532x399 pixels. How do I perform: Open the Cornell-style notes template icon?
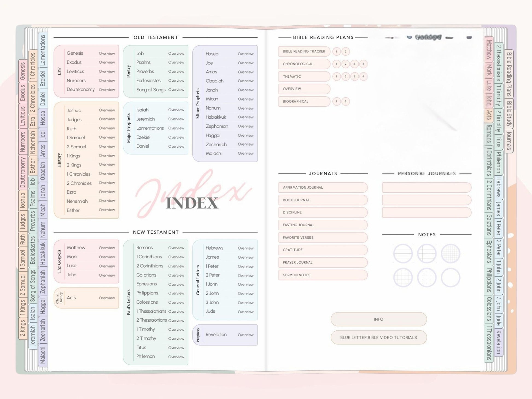(x=426, y=254)
